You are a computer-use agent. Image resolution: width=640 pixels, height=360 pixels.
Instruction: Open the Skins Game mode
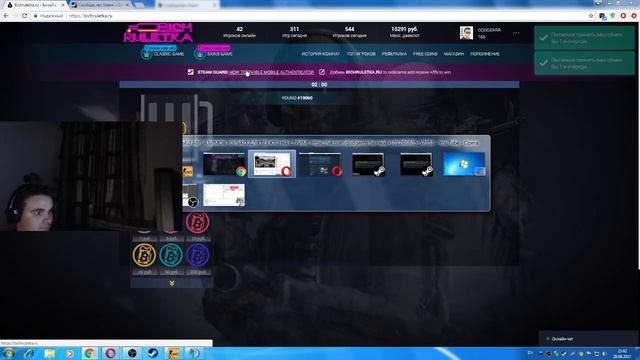pyautogui.click(x=213, y=53)
